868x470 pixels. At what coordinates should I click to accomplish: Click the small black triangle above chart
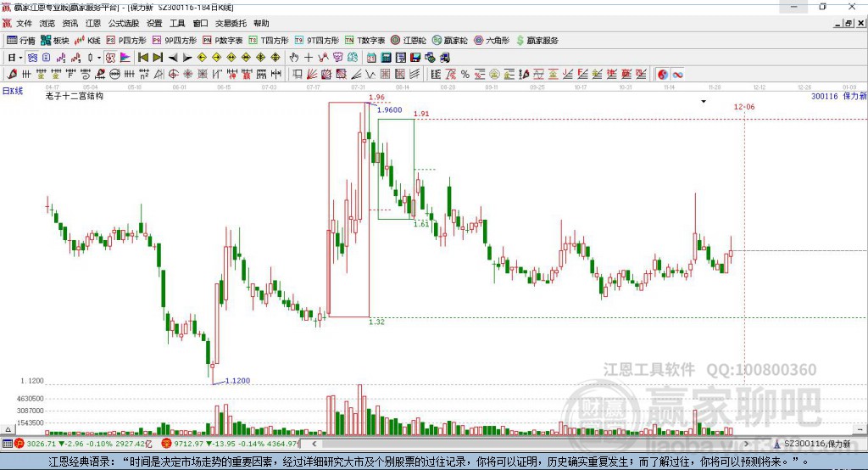click(704, 102)
